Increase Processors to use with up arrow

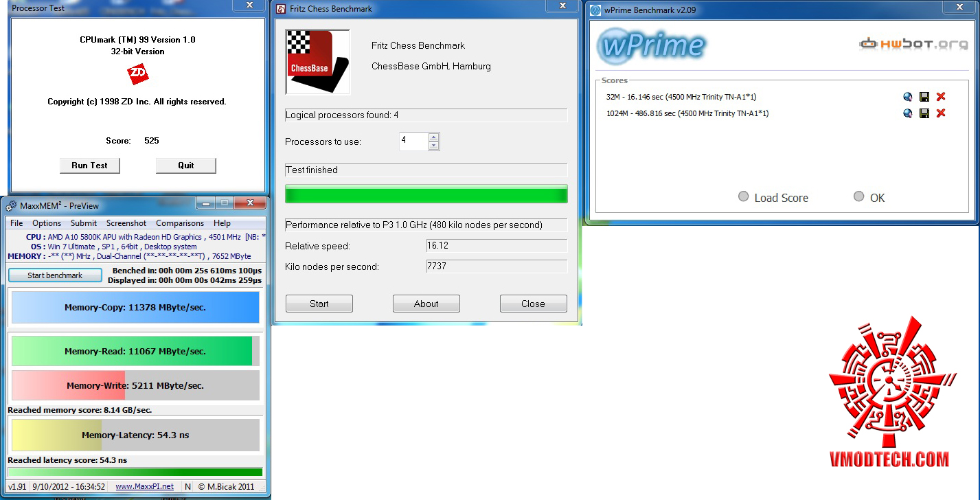coord(433,137)
